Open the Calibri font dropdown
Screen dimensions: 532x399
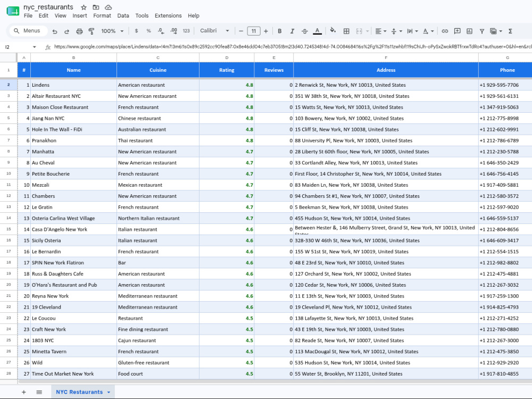click(214, 30)
